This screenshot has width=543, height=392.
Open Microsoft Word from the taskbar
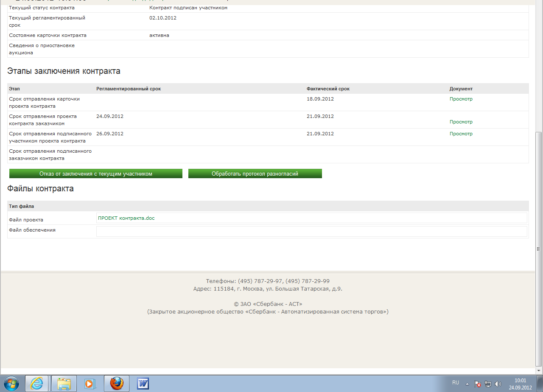pos(143,384)
